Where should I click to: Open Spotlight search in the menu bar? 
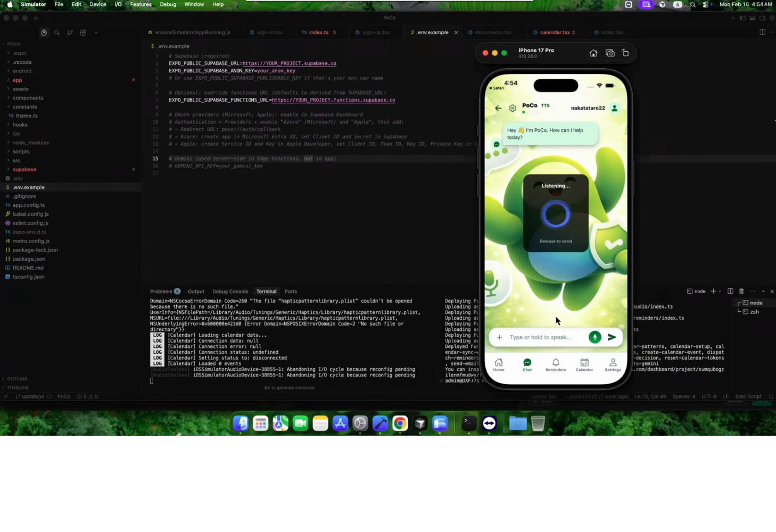click(692, 4)
